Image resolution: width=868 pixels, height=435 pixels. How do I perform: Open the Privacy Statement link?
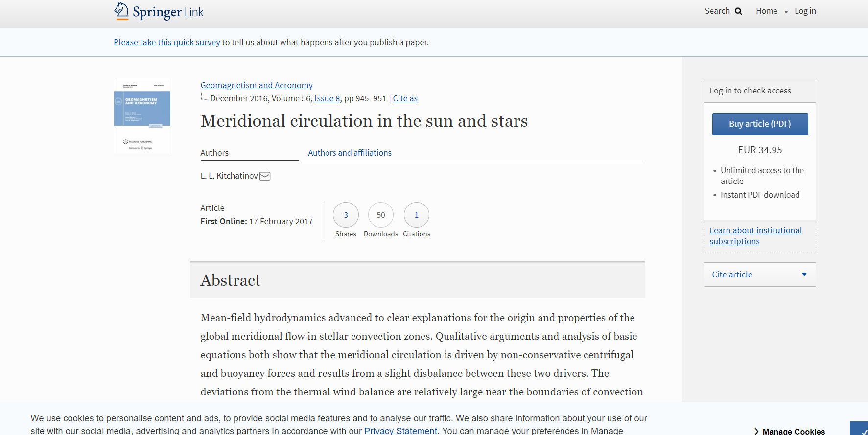pyautogui.click(x=400, y=431)
